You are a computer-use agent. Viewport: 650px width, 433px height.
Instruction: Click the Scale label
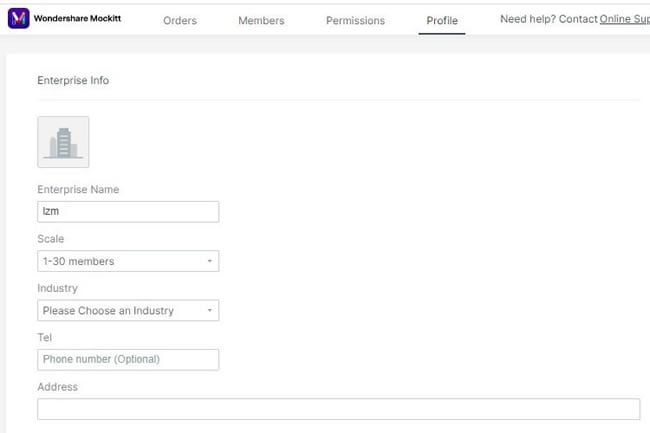[x=51, y=239]
